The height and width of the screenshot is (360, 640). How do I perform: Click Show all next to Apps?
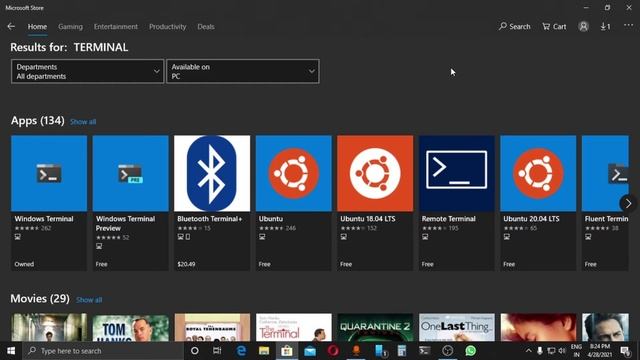tap(83, 122)
